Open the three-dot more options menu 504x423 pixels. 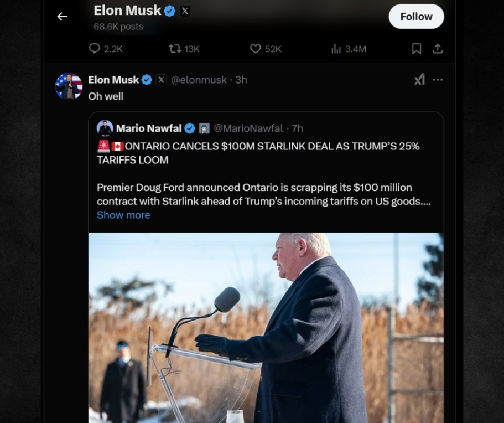(438, 80)
